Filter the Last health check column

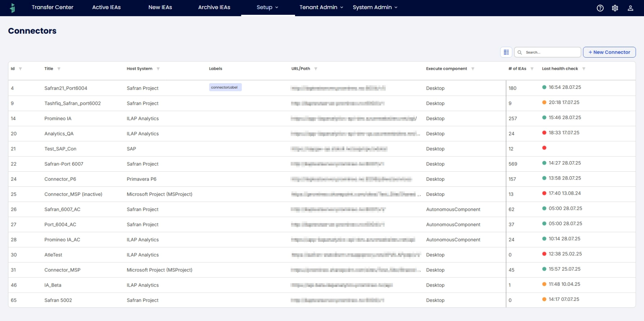pos(583,69)
